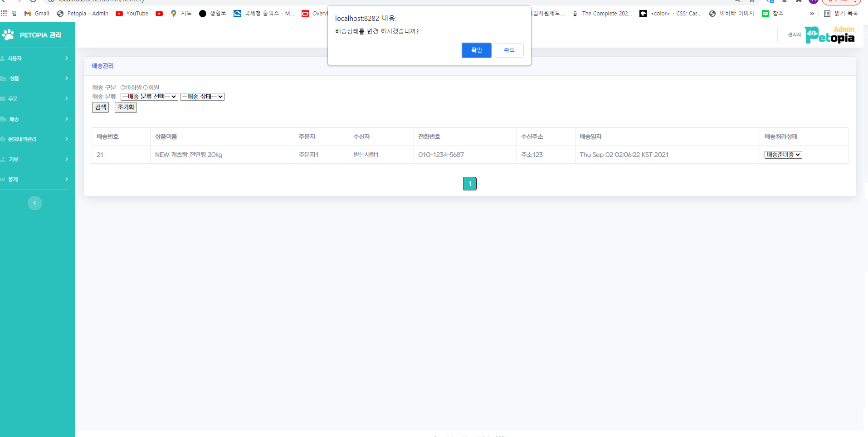The image size is (868, 437).
Task: Confirm dialog with 확인 button
Action: (476, 50)
